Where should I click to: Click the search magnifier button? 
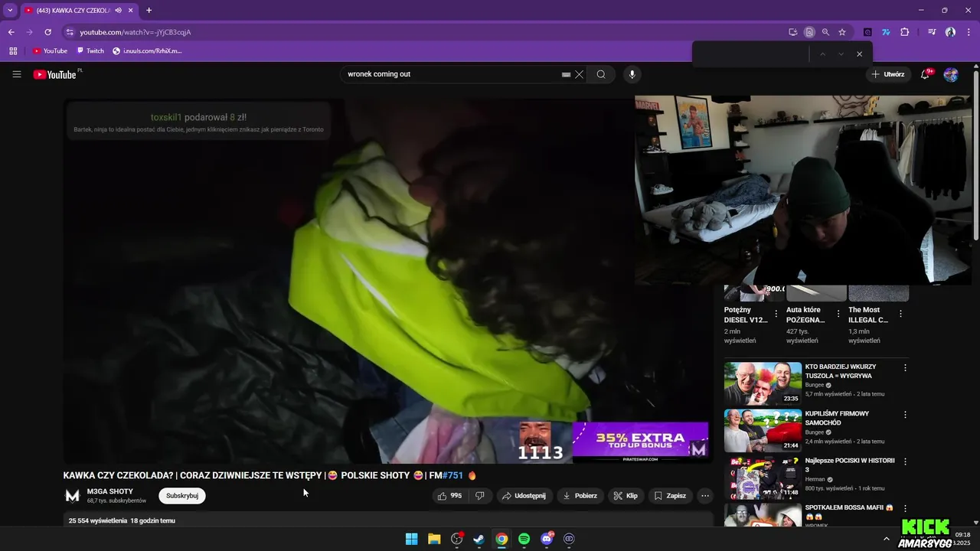tap(601, 74)
